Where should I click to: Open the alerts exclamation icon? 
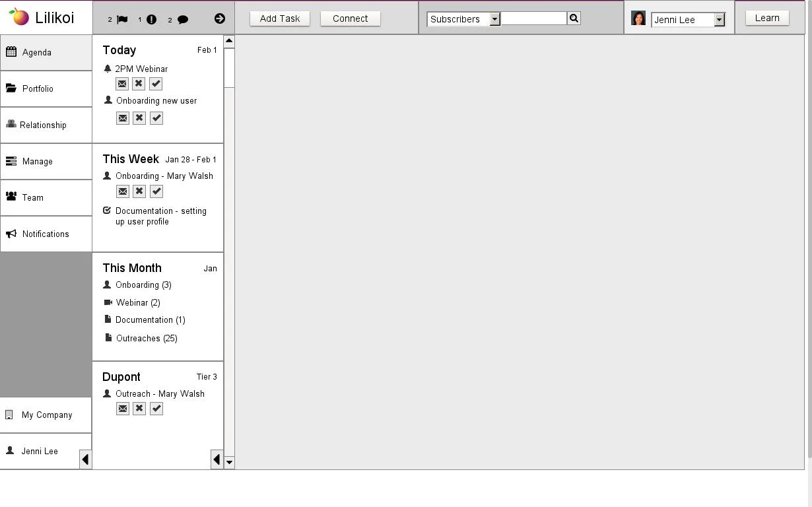151,19
